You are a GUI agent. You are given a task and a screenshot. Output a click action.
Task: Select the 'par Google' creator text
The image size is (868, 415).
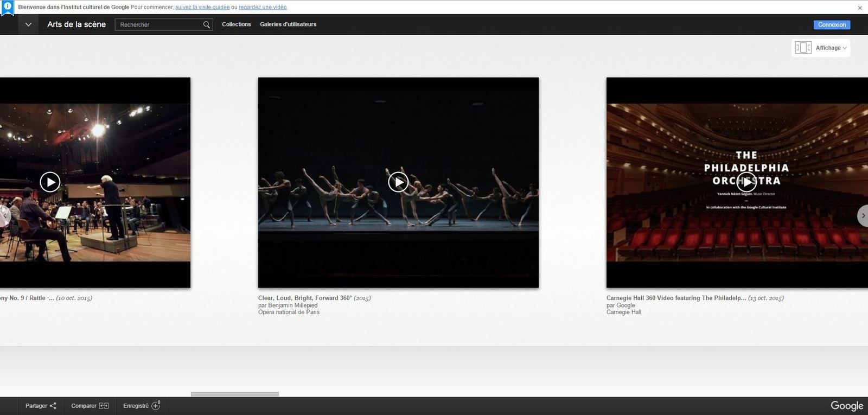coord(621,305)
